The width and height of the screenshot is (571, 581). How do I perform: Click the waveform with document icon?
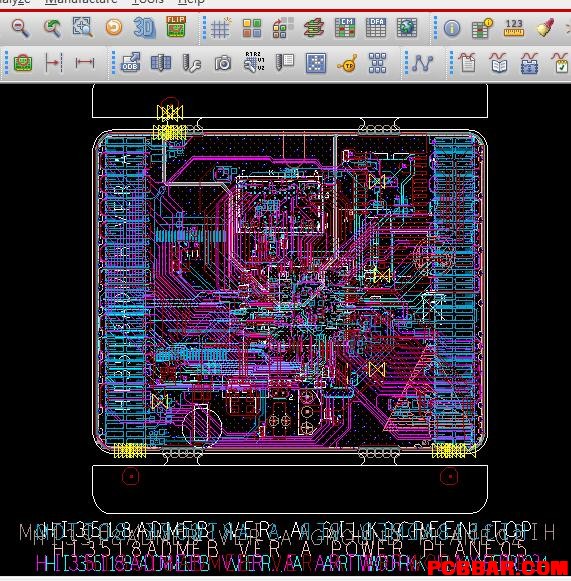click(467, 62)
